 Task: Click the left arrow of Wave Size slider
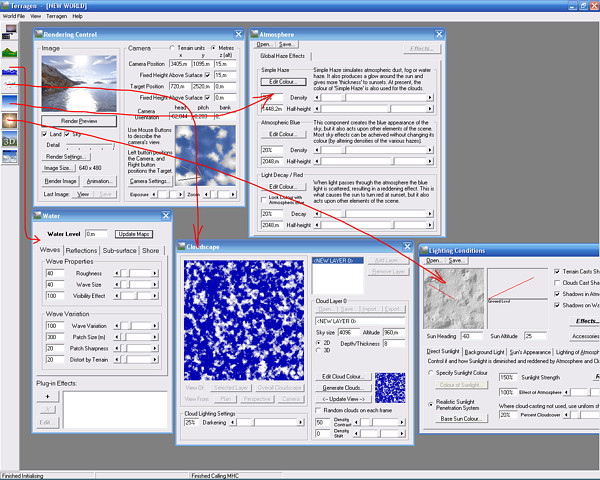pos(117,284)
